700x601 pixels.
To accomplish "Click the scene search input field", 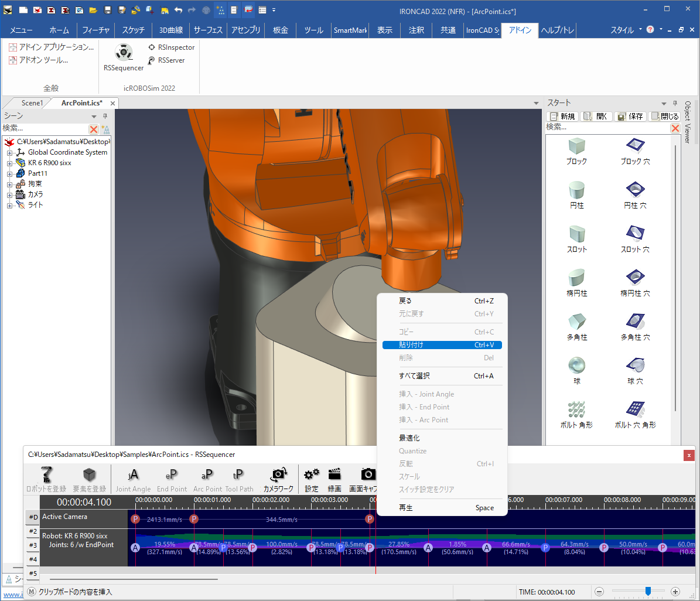I will click(x=44, y=128).
